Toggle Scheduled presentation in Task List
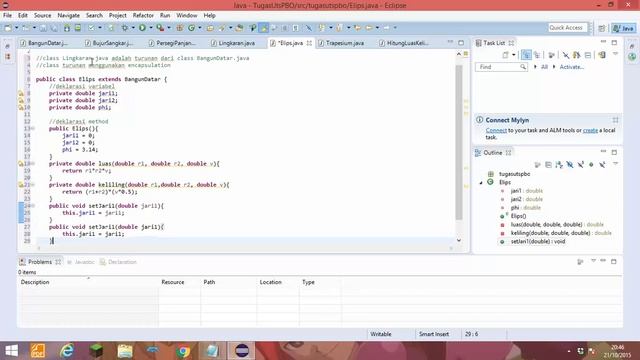This screenshot has height=360, width=640. (x=537, y=55)
